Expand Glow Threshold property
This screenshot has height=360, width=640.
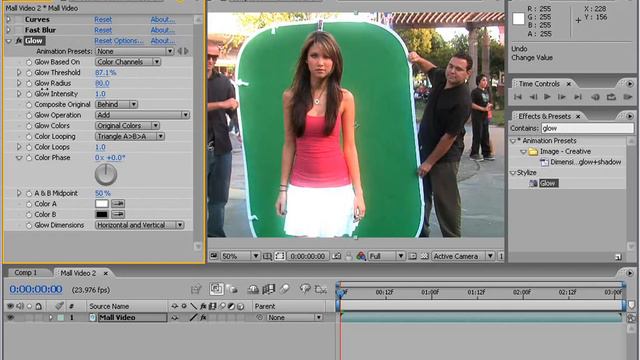19,73
